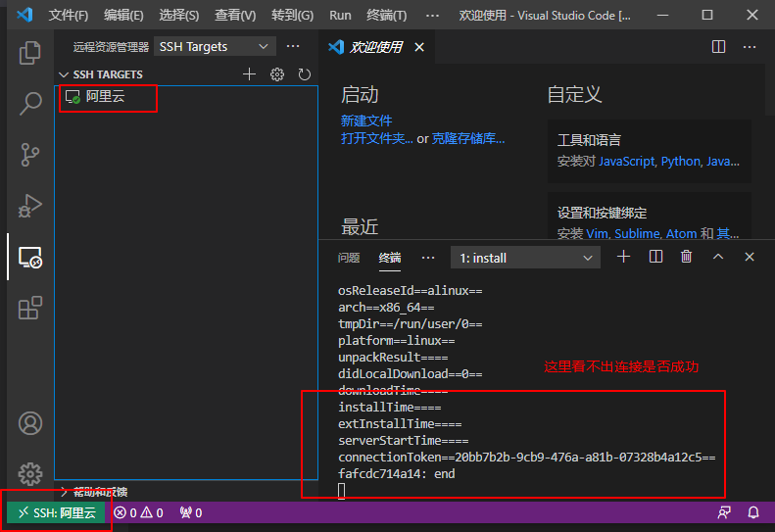
Task: Open the SSH Targets dropdown
Action: 215,46
